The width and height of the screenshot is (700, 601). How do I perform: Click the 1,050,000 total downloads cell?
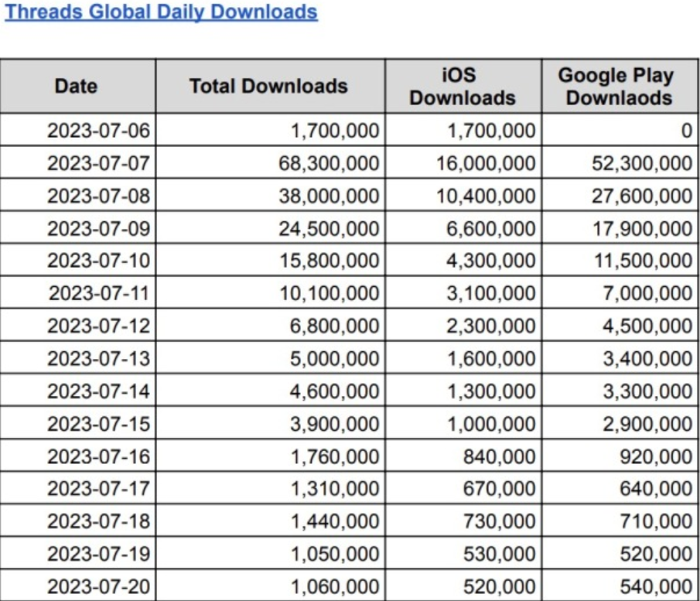(x=271, y=553)
